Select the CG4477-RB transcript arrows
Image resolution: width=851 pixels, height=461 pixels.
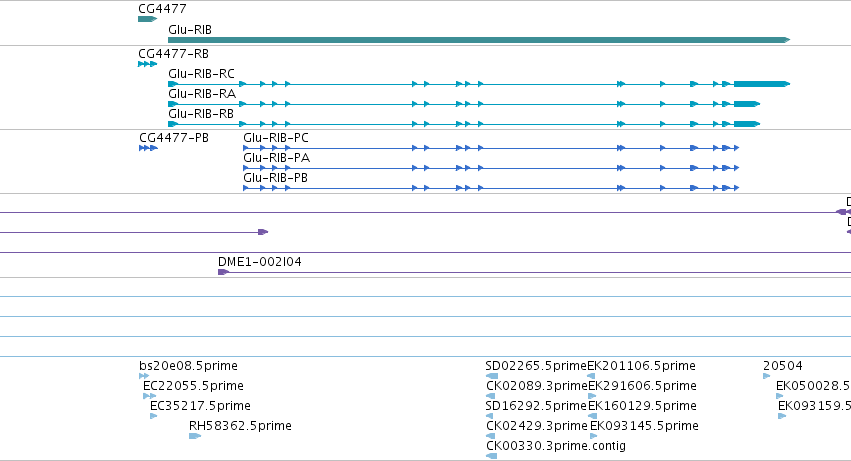pyautogui.click(x=148, y=64)
